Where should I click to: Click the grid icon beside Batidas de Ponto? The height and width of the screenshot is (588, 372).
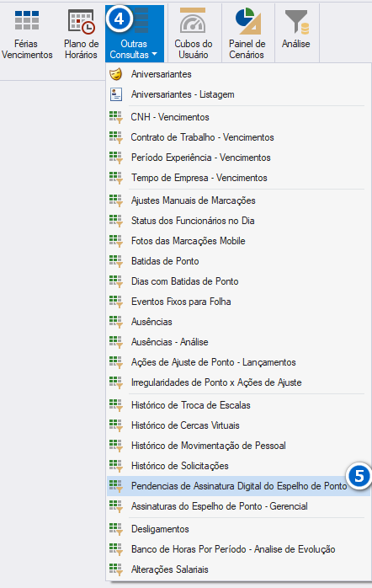click(x=116, y=261)
